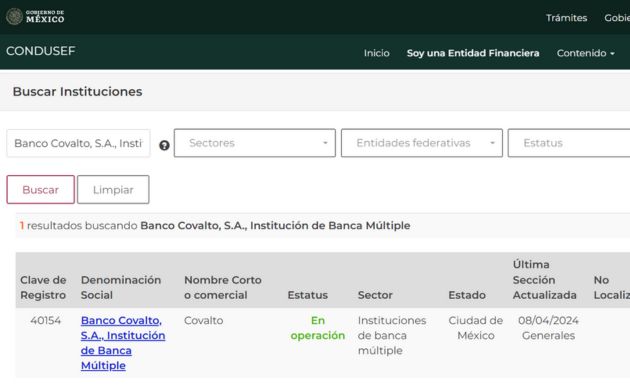
Task: Click the Estatus column header
Action: click(x=307, y=295)
